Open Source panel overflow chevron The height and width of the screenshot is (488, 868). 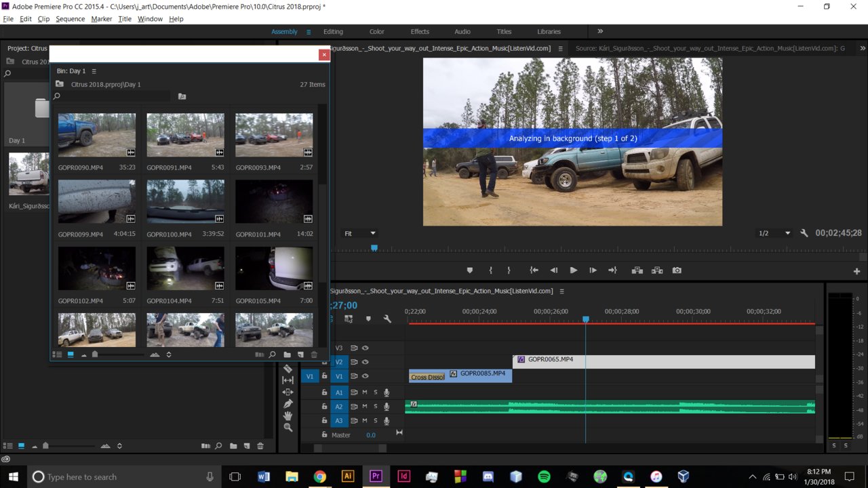[x=863, y=48]
